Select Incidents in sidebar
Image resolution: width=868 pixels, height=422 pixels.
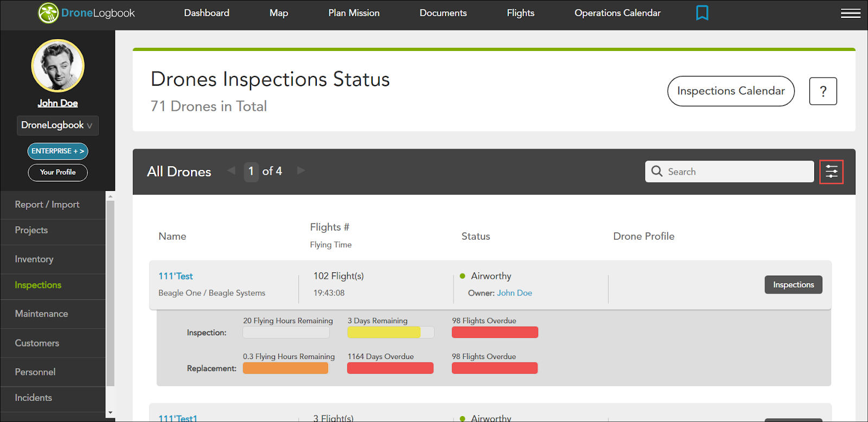tap(34, 398)
